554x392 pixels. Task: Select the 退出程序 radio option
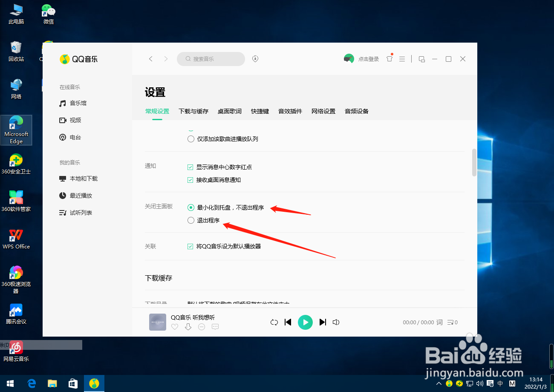click(190, 220)
